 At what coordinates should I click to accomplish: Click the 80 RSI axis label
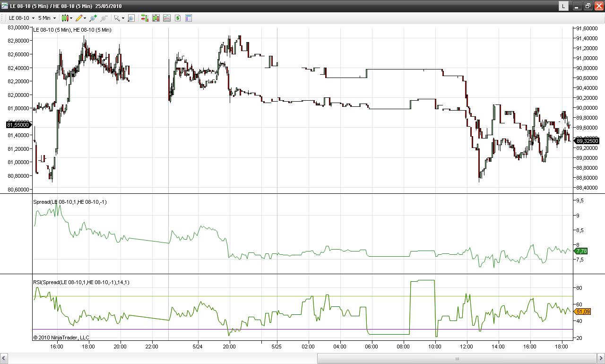[579, 288]
